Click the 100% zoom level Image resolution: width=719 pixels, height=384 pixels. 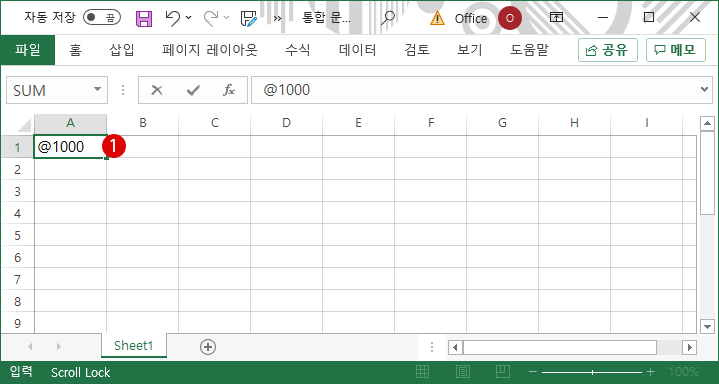pos(683,372)
